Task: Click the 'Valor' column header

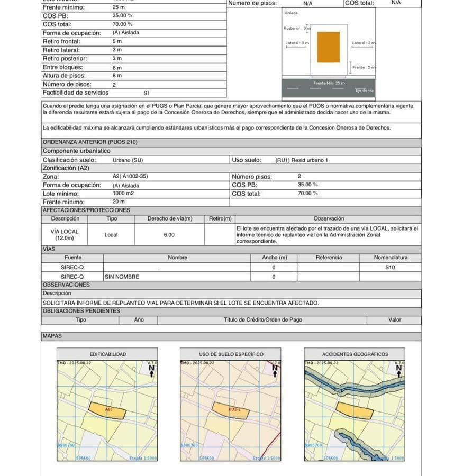Action: coord(395,320)
